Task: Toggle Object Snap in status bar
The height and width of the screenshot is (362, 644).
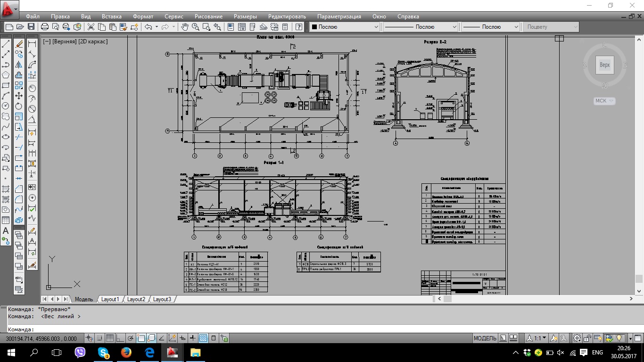Action: pyautogui.click(x=141, y=338)
